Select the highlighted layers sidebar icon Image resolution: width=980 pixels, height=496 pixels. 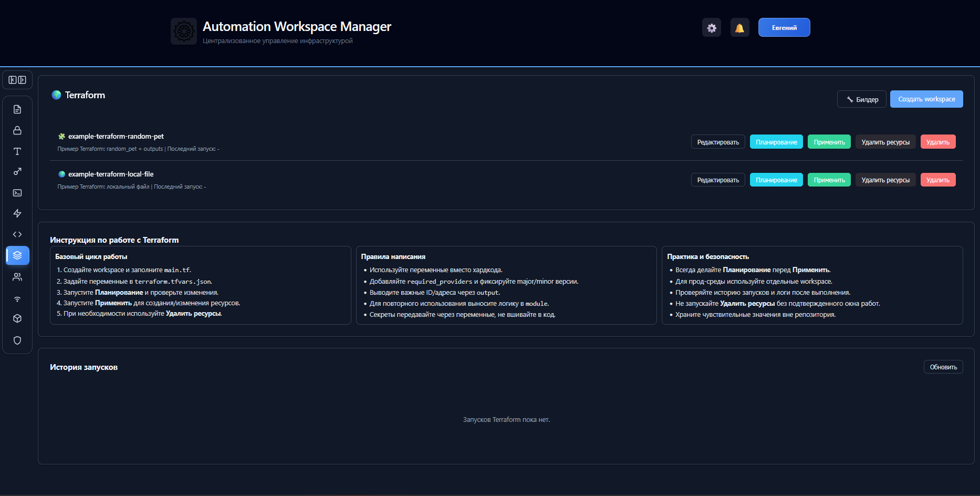[x=17, y=255]
